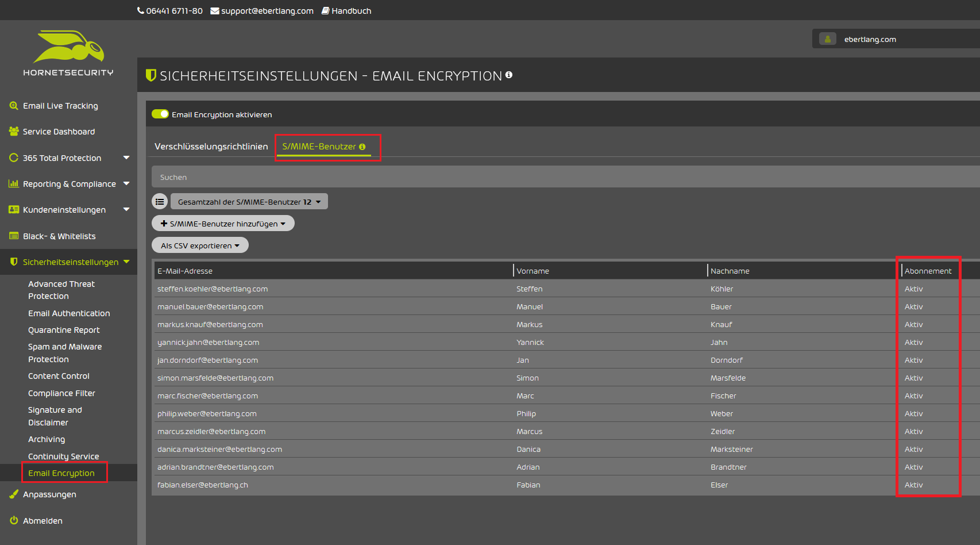Open Continuity Service in sidebar
This screenshot has width=980, height=545.
pos(63,456)
